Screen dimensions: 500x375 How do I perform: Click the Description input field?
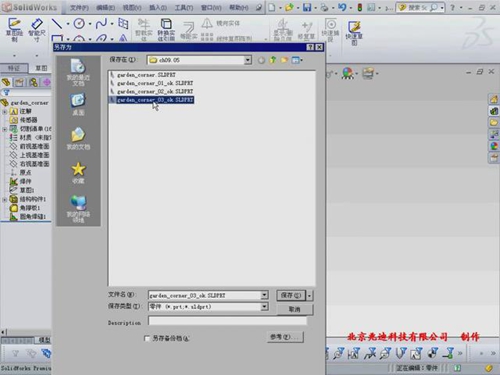pos(227,321)
